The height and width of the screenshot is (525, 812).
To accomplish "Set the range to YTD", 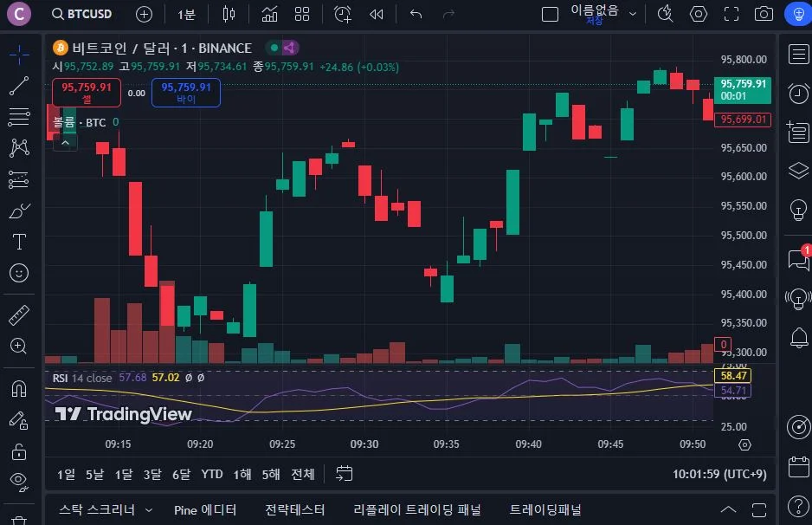I will pyautogui.click(x=212, y=474).
